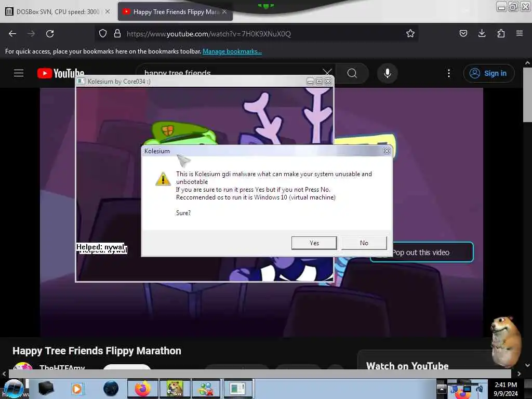Image resolution: width=532 pixels, height=399 pixels.
Task: Choose No in the Kolesium warning dialog
Action: click(x=364, y=243)
